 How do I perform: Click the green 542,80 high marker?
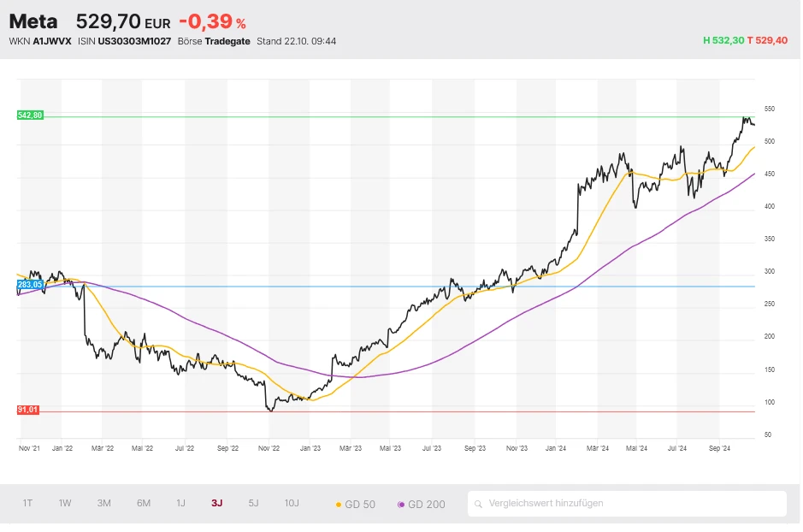coord(29,115)
